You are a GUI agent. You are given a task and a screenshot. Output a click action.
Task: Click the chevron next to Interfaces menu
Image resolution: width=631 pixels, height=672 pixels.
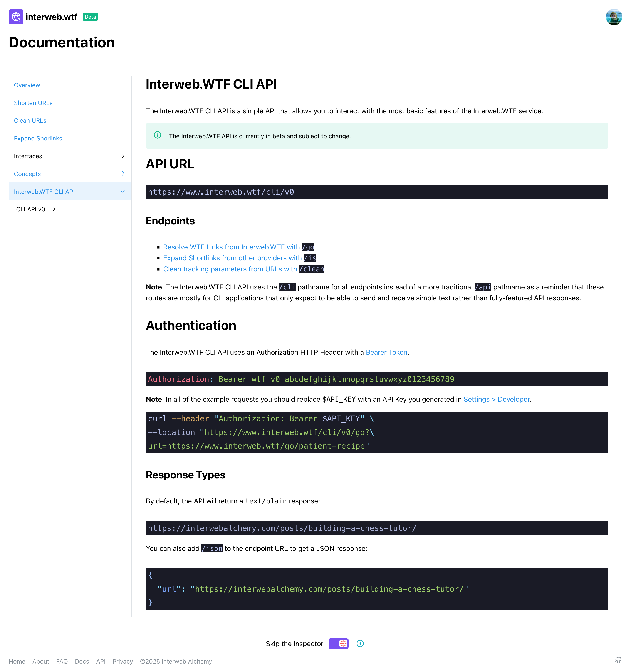(x=123, y=156)
